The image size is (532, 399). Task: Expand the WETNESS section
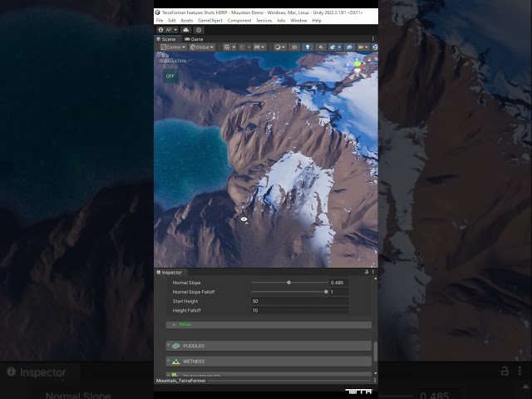(x=268, y=362)
